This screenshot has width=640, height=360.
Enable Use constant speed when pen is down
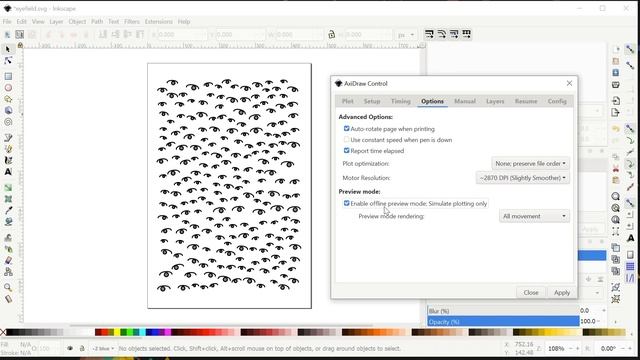347,140
